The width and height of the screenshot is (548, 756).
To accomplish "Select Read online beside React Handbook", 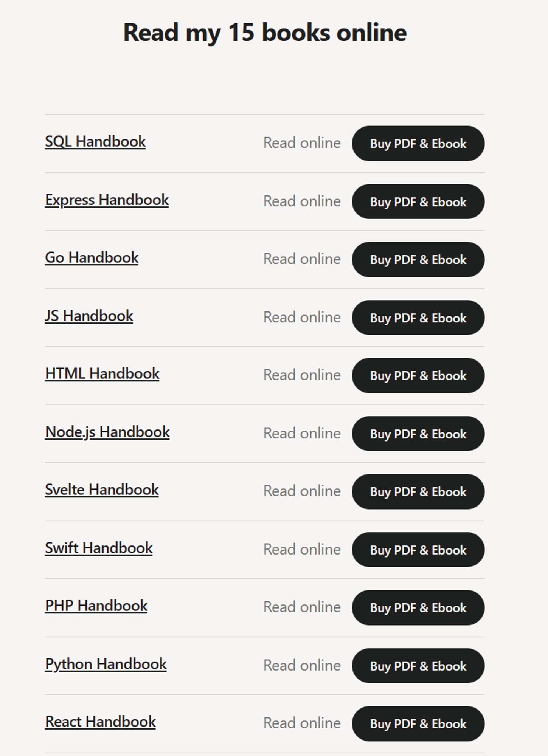I will (302, 723).
